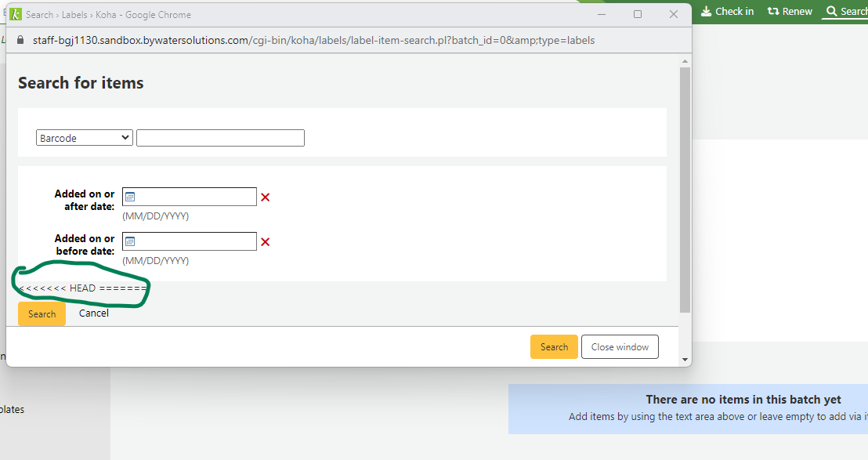Clear the 'Added on or before date' red X

(265, 242)
